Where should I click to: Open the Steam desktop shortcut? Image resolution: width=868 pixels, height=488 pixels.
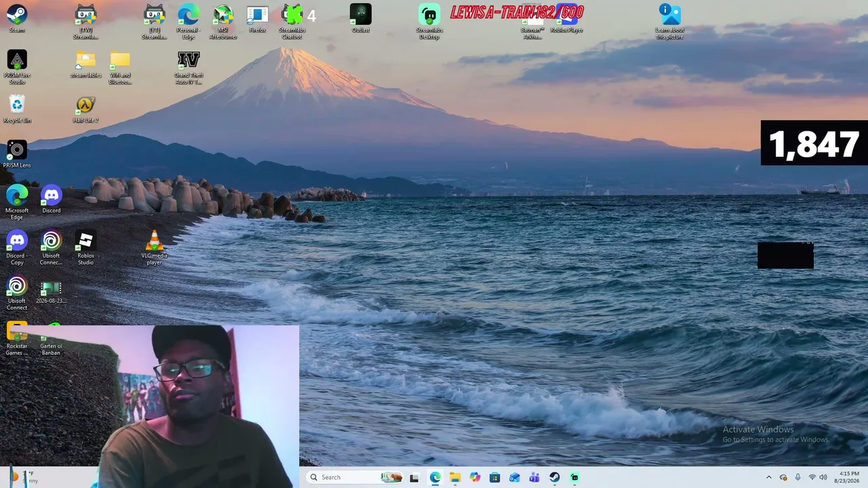17,18
